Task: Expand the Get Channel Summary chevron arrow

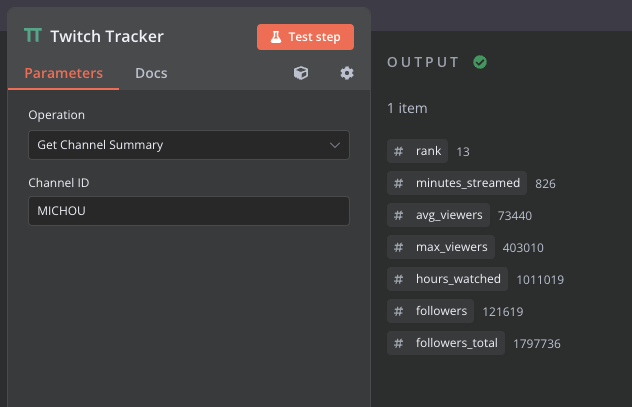Action: pyautogui.click(x=335, y=145)
